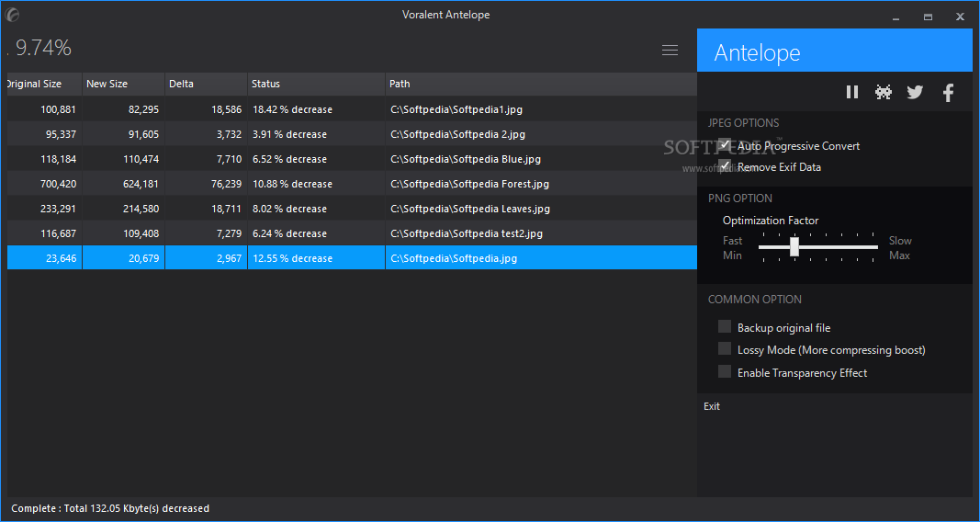
Task: Sort by Delta column header
Action: (207, 84)
